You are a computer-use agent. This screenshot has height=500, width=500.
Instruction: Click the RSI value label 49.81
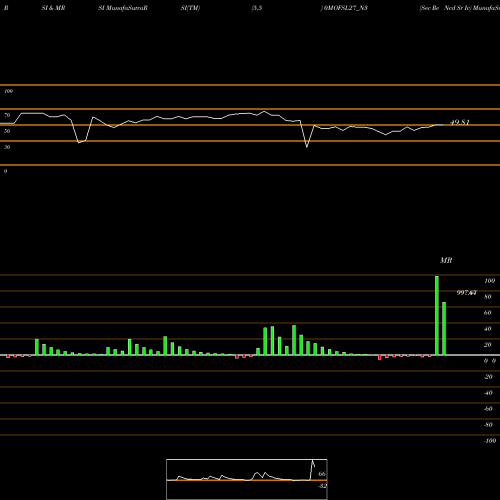pos(460,122)
